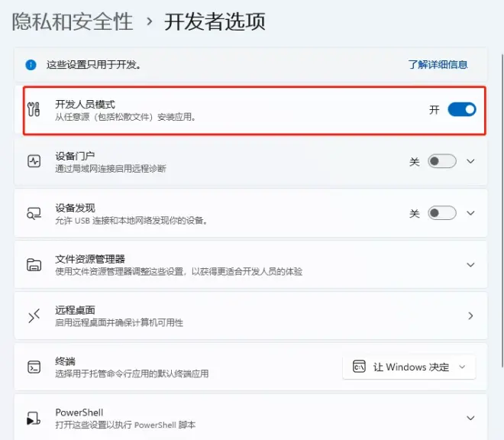
Task: Click the 从任意源安装应用 description text
Action: tap(125, 117)
